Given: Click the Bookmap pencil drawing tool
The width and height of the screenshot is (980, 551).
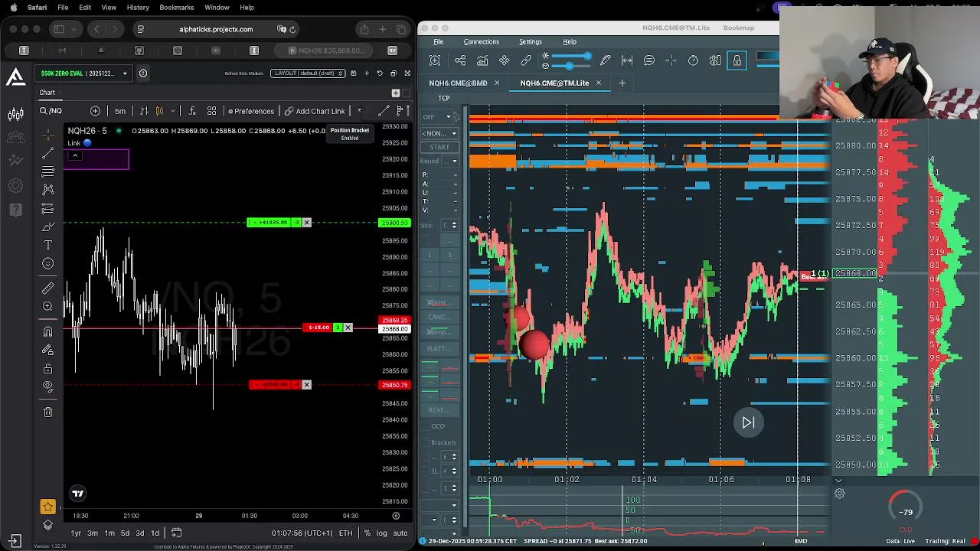Looking at the screenshot, I should coord(605,60).
